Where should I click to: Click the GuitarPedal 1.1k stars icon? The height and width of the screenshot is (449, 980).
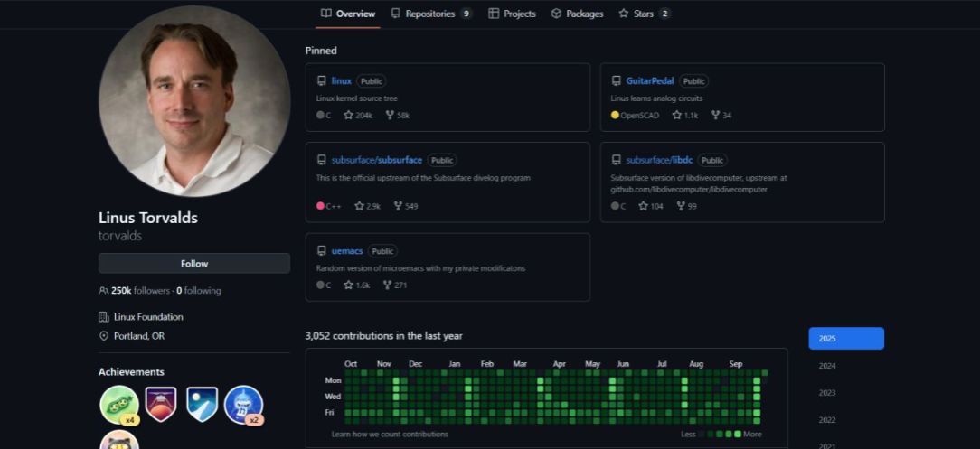[677, 116]
